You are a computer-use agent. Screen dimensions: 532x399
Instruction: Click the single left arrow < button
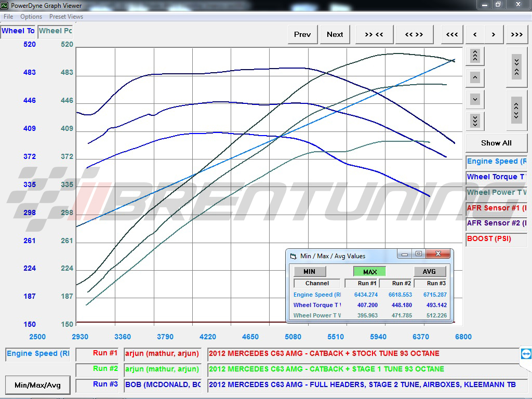click(x=475, y=34)
